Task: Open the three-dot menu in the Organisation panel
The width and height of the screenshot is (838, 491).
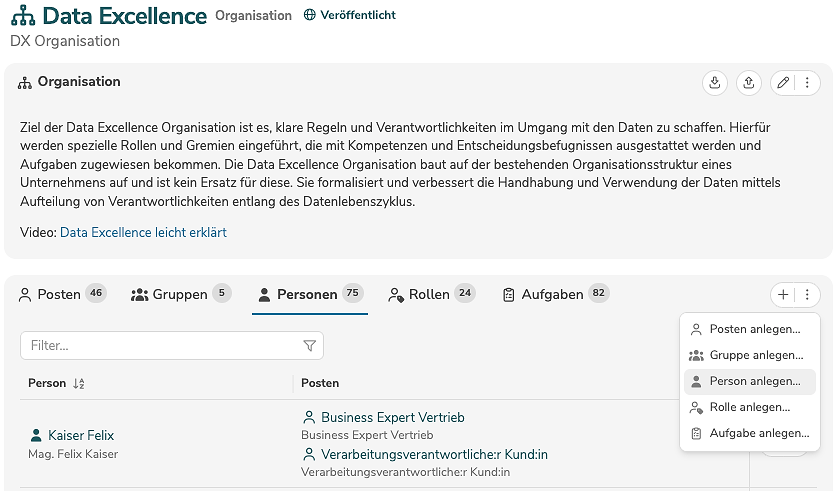Action: [x=808, y=83]
